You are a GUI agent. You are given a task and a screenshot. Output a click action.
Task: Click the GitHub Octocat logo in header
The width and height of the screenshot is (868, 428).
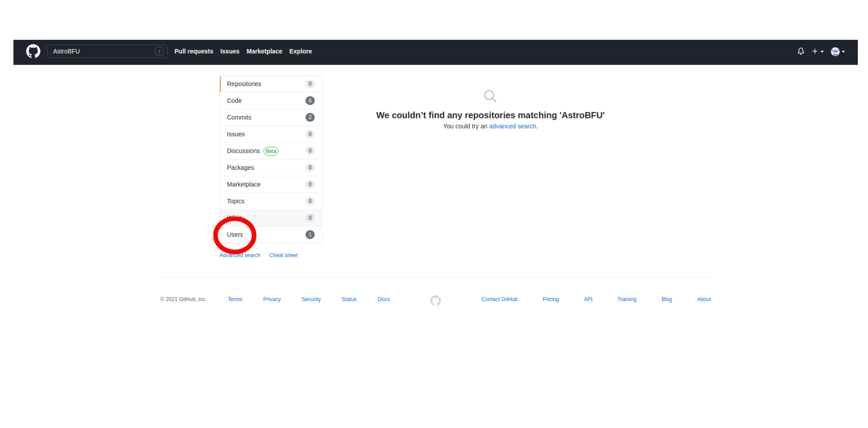33,51
